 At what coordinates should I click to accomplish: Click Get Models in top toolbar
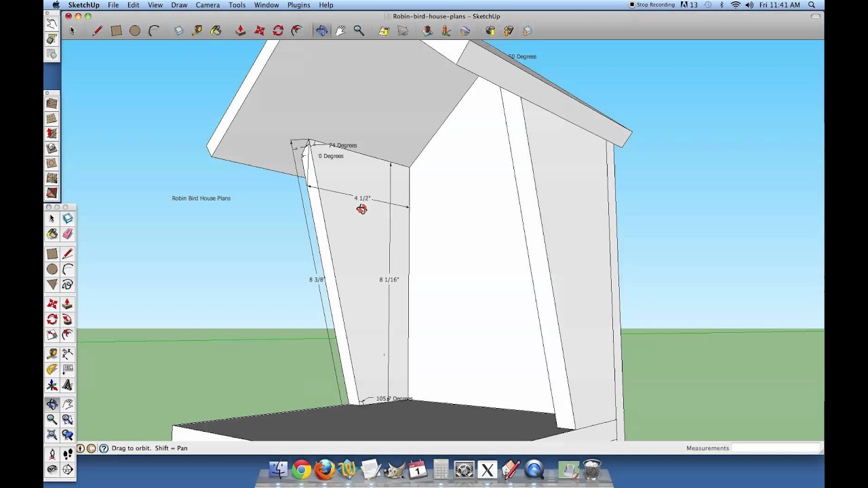click(x=490, y=30)
